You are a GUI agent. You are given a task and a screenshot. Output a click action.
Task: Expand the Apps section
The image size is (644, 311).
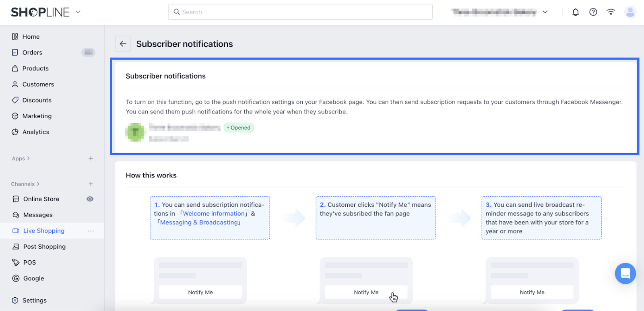click(x=21, y=159)
